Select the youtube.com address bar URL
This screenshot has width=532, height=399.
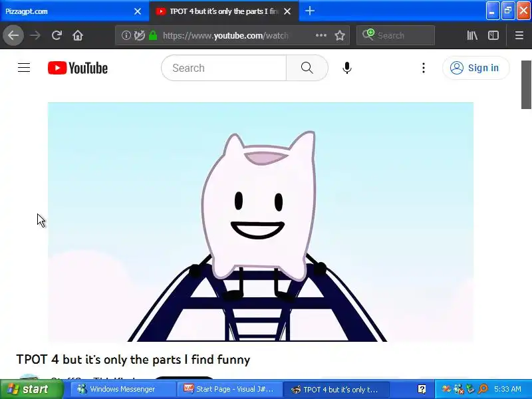pos(225,35)
